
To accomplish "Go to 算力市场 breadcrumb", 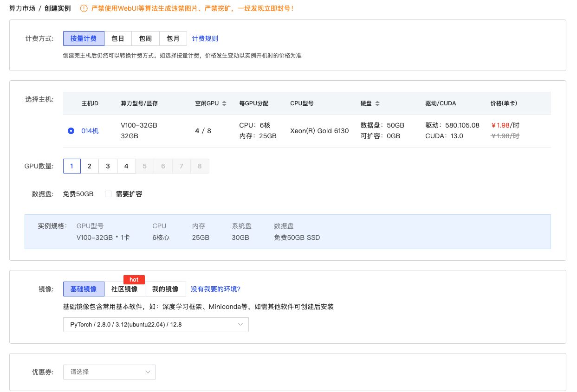I will click(22, 8).
